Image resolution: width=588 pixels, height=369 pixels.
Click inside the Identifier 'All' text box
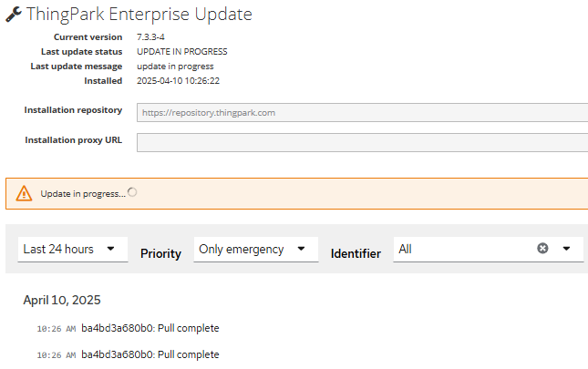(460, 249)
